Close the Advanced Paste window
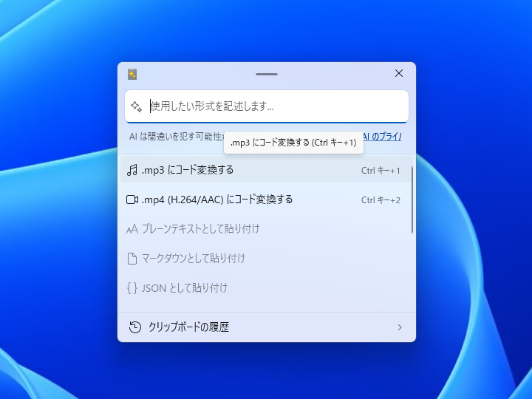Image resolution: width=532 pixels, height=399 pixels. click(399, 73)
